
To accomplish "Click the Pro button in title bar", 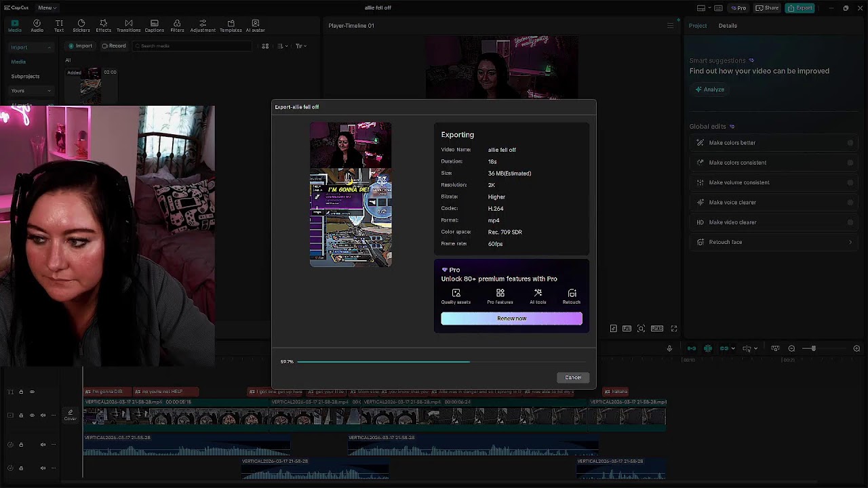I will coord(738,8).
